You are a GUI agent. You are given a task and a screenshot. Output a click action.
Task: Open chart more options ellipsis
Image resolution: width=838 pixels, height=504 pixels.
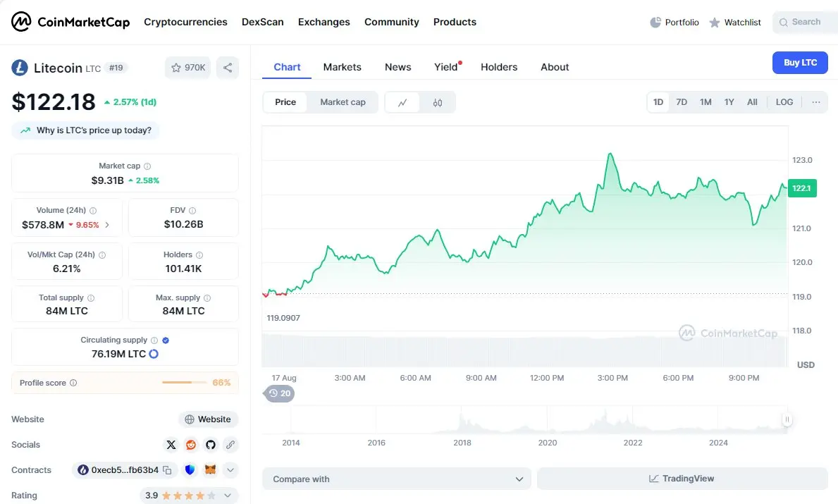tap(816, 102)
